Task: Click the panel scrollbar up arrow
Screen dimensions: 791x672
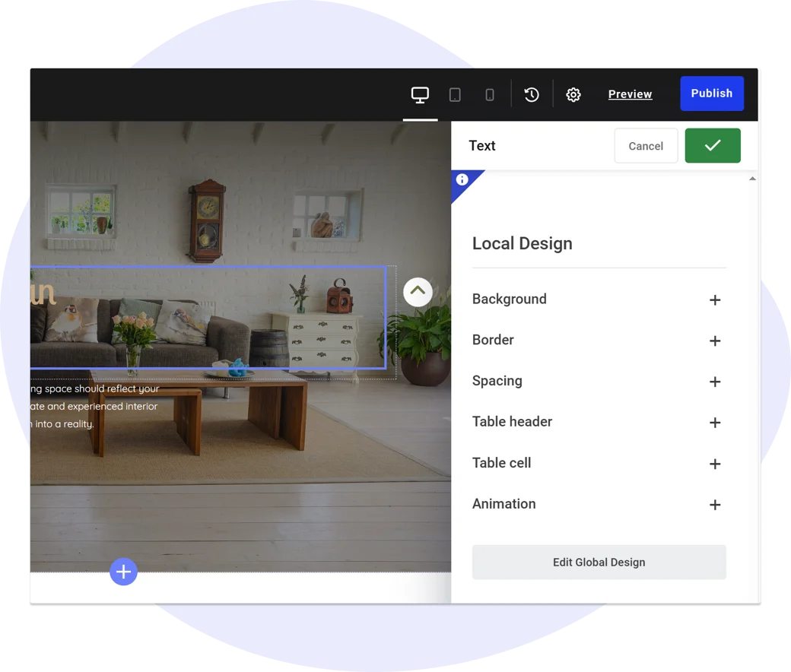Action: 752,179
